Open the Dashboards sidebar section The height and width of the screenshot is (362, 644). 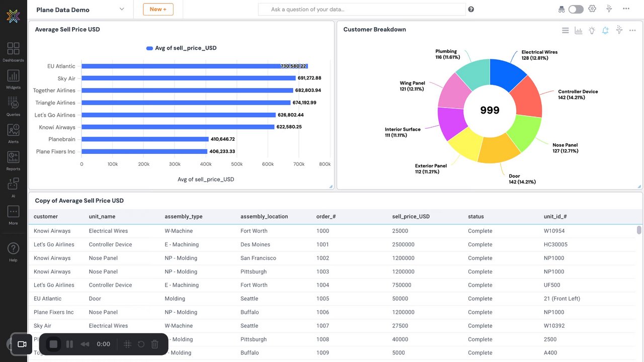(13, 52)
